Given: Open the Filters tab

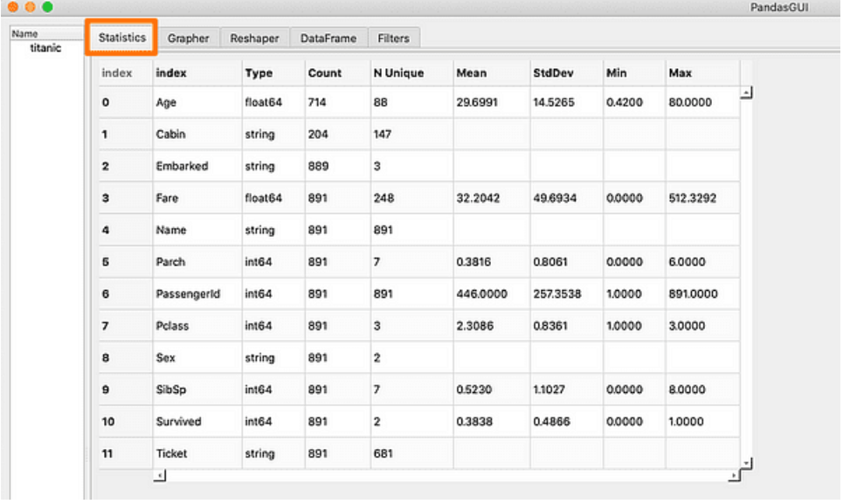Looking at the screenshot, I should 393,38.
